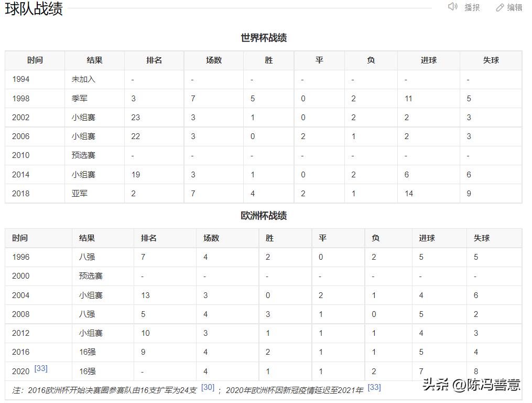This screenshot has width=532, height=403.
Task: Open reference [30] in the footnote
Action: 208,387
